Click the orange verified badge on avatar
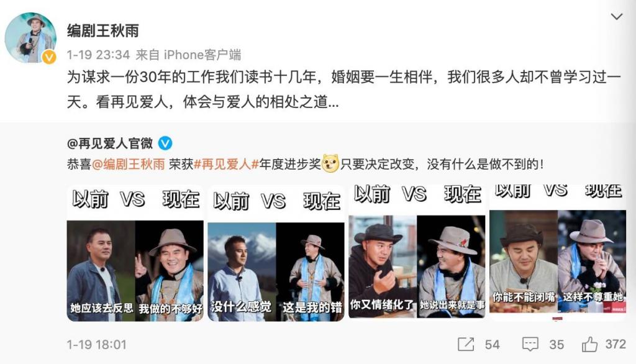 (49, 57)
